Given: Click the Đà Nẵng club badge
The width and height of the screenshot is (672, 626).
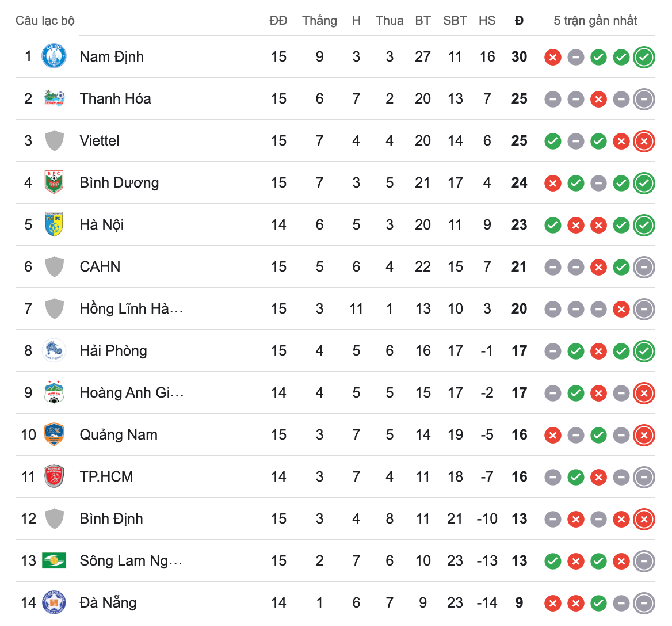Looking at the screenshot, I should click(x=54, y=602).
